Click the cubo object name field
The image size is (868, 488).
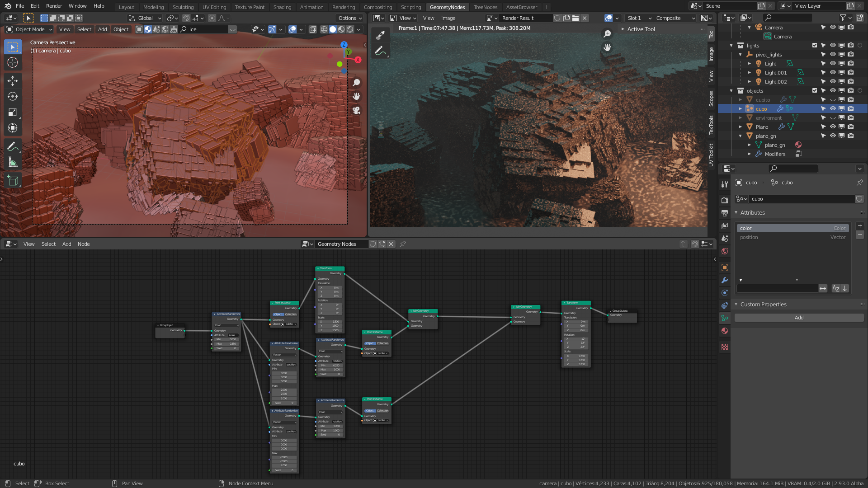(x=802, y=199)
